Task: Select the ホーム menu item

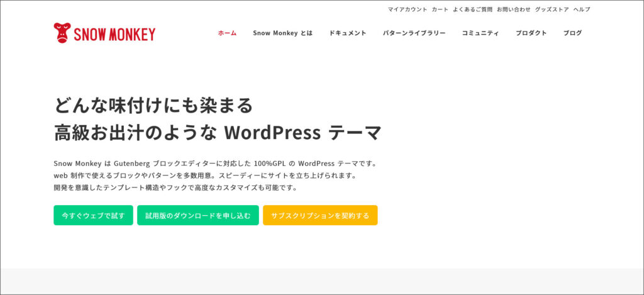Action: tap(227, 33)
